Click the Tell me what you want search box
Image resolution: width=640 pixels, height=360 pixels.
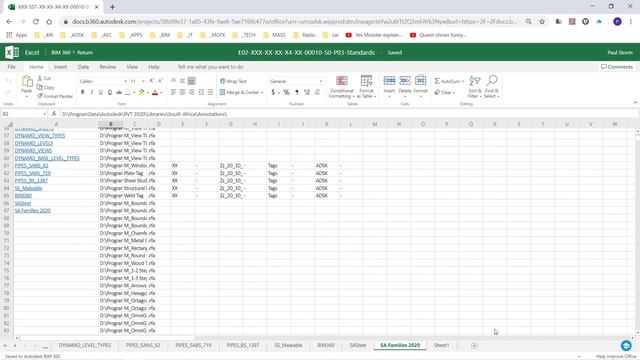(x=210, y=67)
